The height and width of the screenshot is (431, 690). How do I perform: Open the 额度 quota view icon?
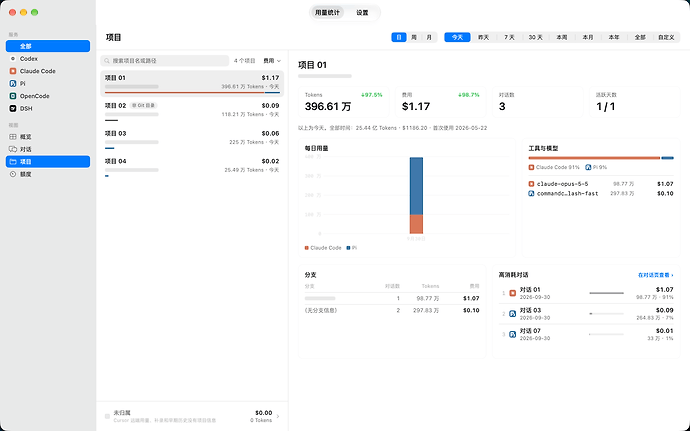(13, 174)
